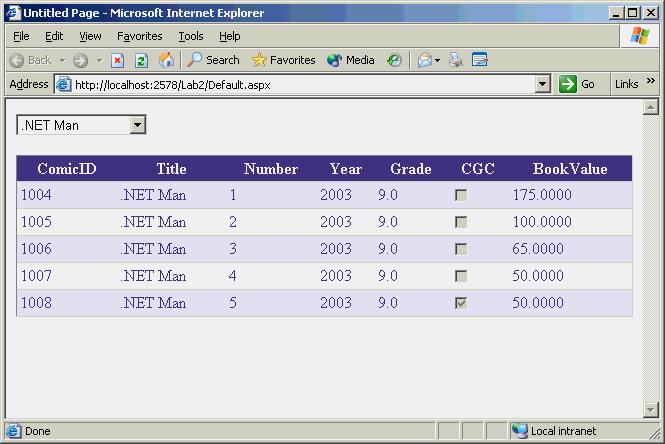665x444 pixels.
Task: Click the status bar page icon beside Done
Action: click(13, 431)
